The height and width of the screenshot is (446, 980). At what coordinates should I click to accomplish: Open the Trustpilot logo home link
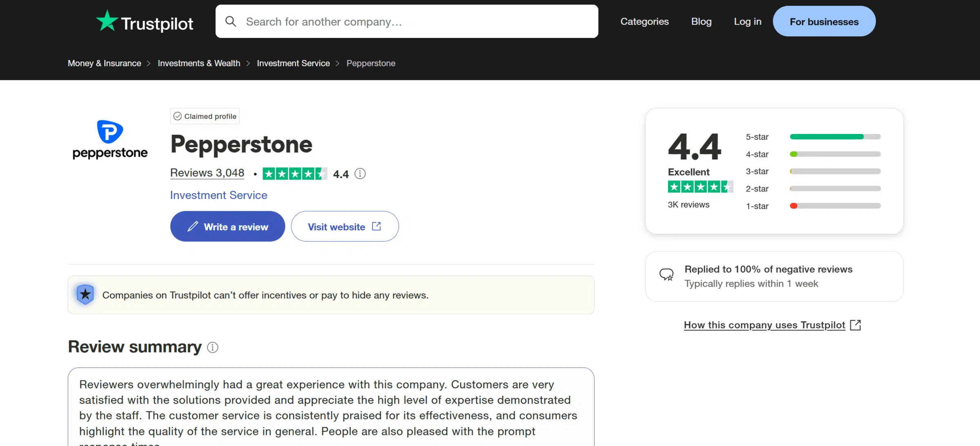[145, 22]
